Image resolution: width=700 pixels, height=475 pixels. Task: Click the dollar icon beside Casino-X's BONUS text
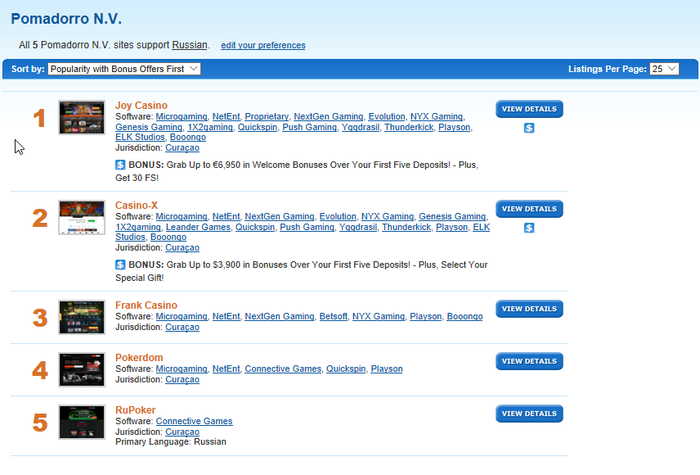click(x=120, y=265)
